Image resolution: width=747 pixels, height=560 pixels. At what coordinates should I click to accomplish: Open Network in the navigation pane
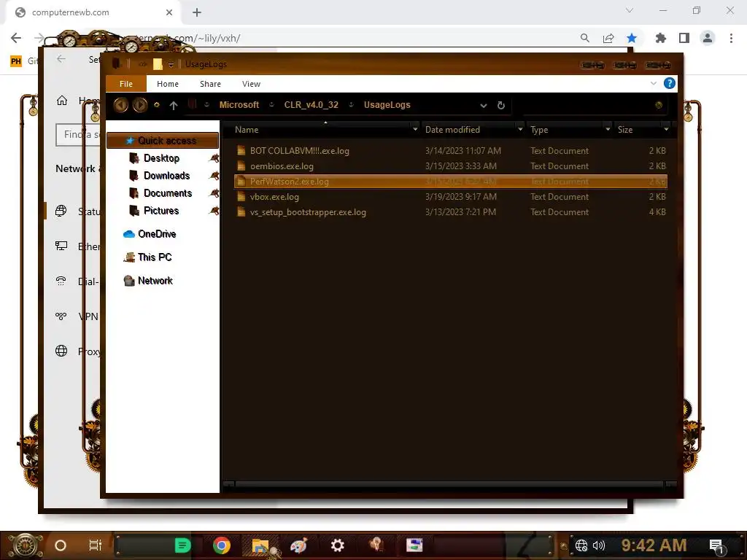[x=155, y=281]
